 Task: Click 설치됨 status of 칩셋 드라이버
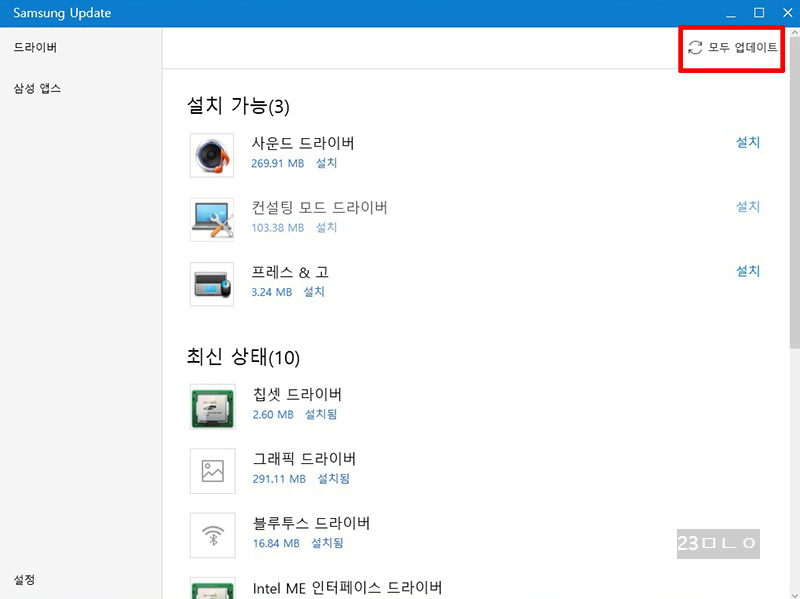(x=321, y=414)
